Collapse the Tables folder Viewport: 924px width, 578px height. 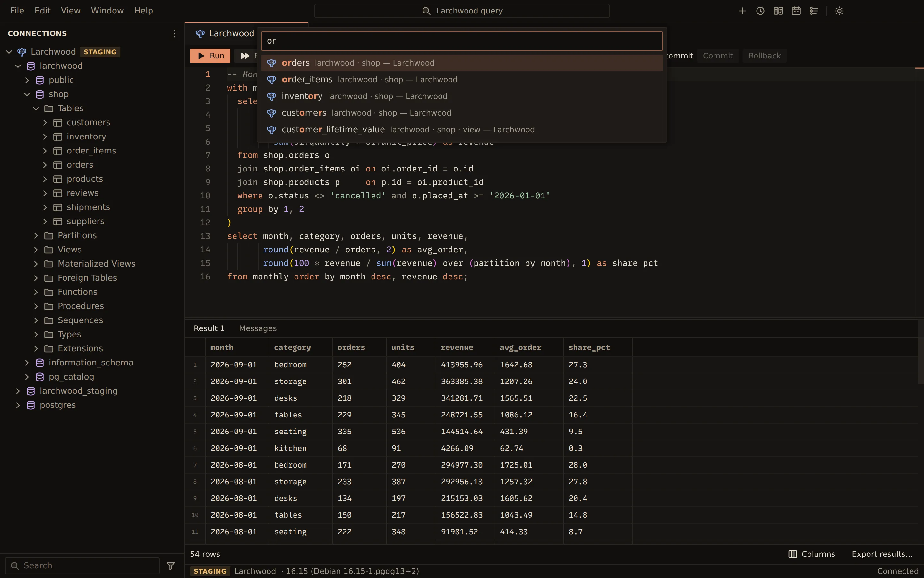[36, 108]
